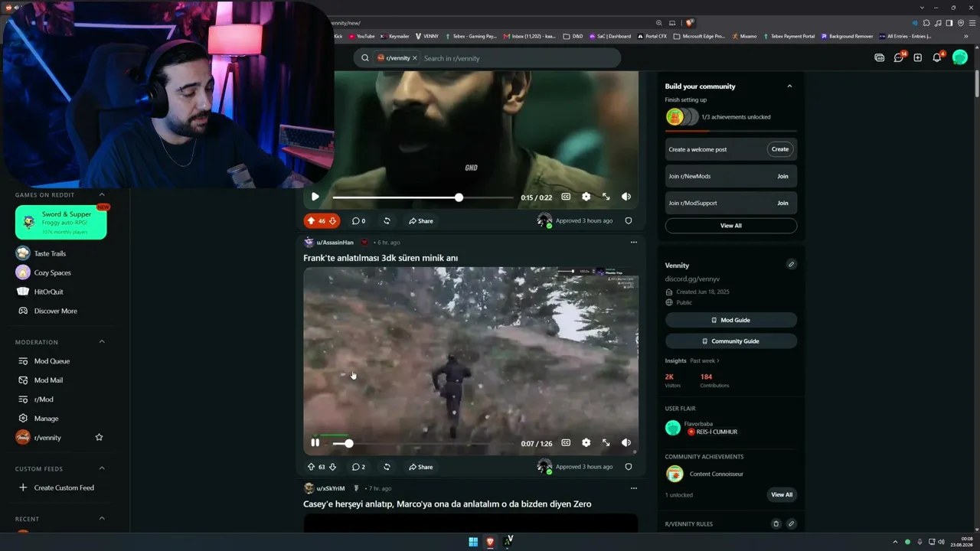
Task: Open the Create post plus icon
Action: click(918, 58)
